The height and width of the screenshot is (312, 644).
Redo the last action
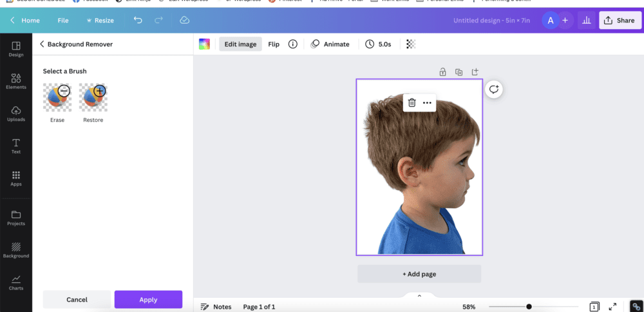point(158,20)
